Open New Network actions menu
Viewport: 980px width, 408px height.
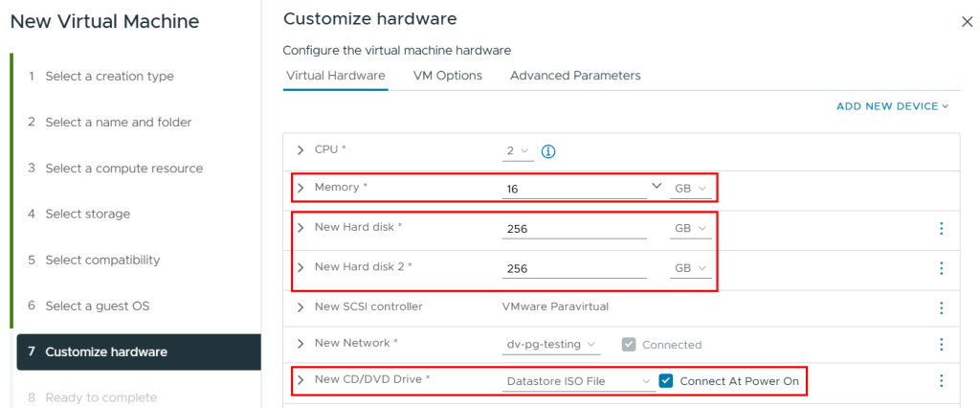[941, 344]
